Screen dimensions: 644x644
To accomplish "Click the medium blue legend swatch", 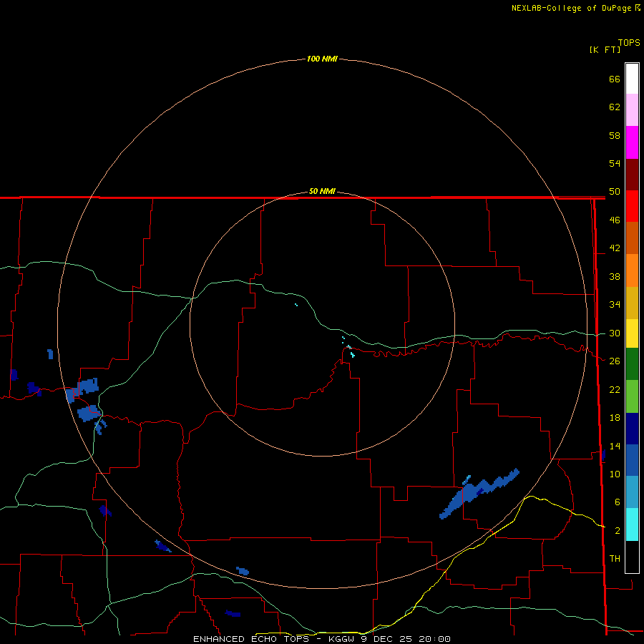I will coord(632,460).
